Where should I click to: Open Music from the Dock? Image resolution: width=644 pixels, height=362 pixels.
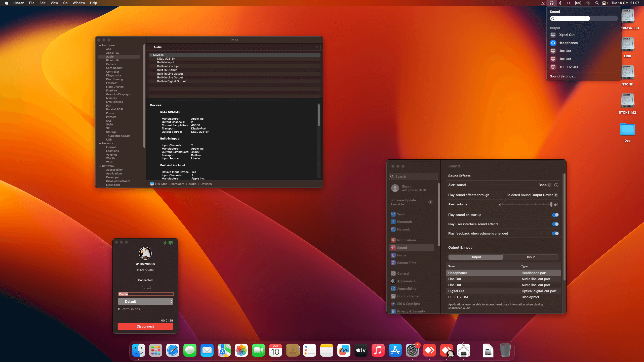378,350
